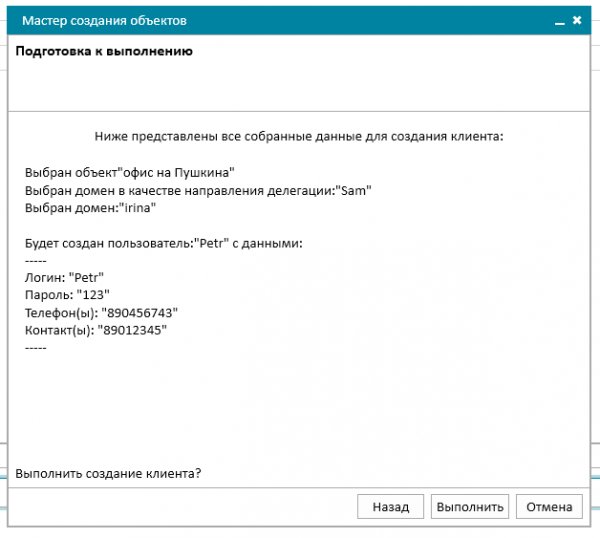Select the line mentioning офис на Пушкина

pos(129,173)
